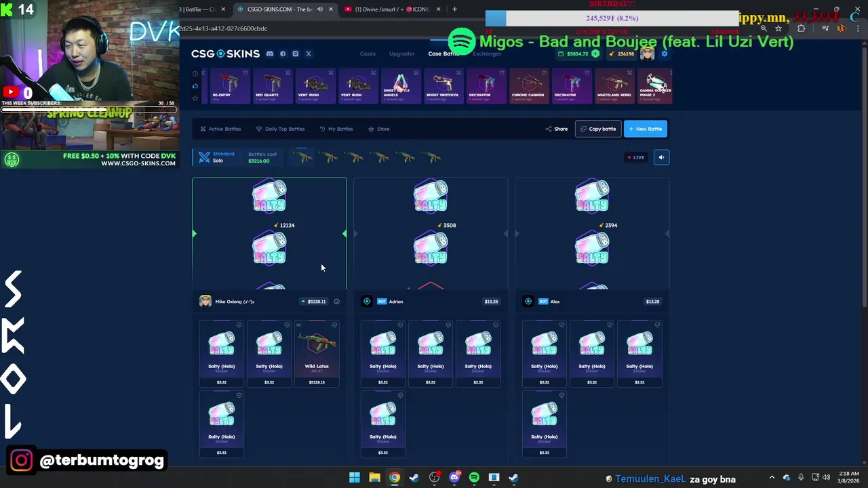Open Discord from the taskbar
This screenshot has height=488, width=868.
coord(454,478)
